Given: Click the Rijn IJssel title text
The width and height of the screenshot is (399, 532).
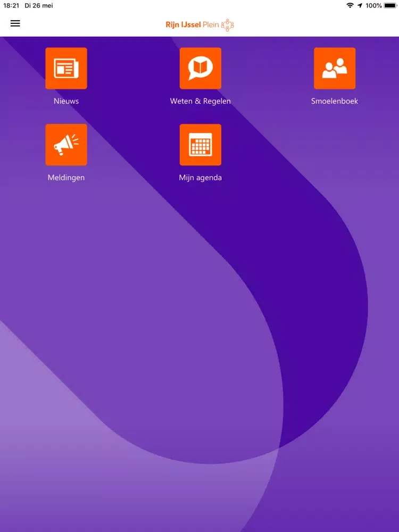Looking at the screenshot, I should [183, 24].
